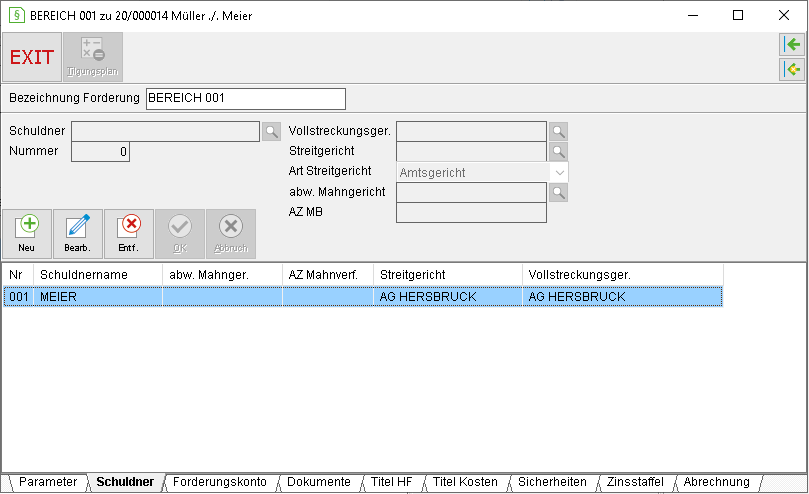809x494 pixels.
Task: Confirm with the OK checkmark button
Action: click(x=180, y=234)
